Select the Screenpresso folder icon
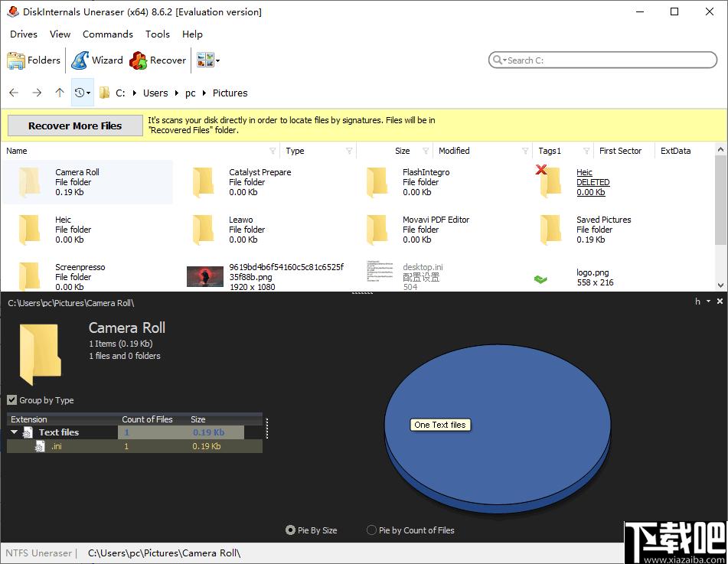The width and height of the screenshot is (728, 564). [30, 276]
